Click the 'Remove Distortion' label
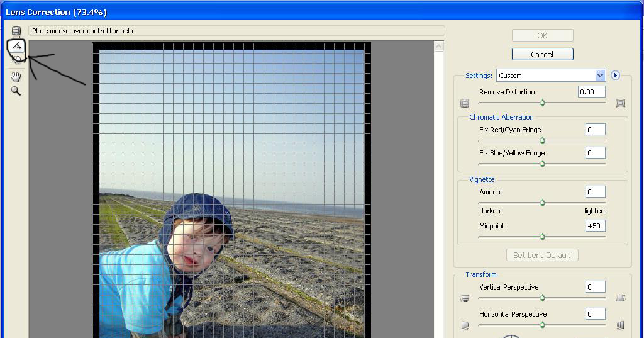Screen dimensions: 644x338 507,92
